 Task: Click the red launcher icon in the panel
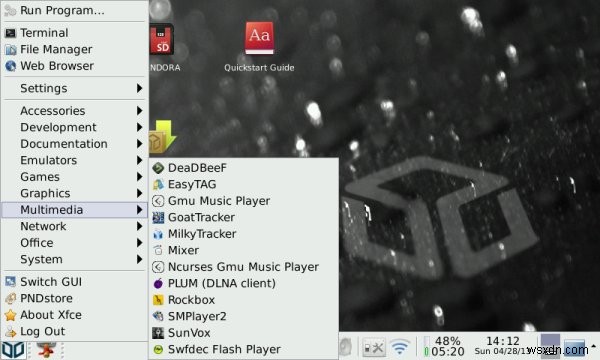click(x=46, y=350)
